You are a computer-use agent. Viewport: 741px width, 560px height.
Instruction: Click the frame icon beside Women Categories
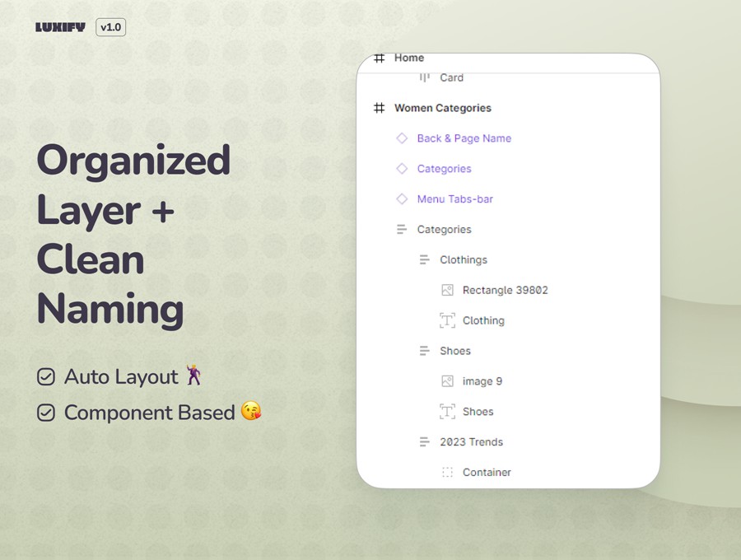point(379,108)
